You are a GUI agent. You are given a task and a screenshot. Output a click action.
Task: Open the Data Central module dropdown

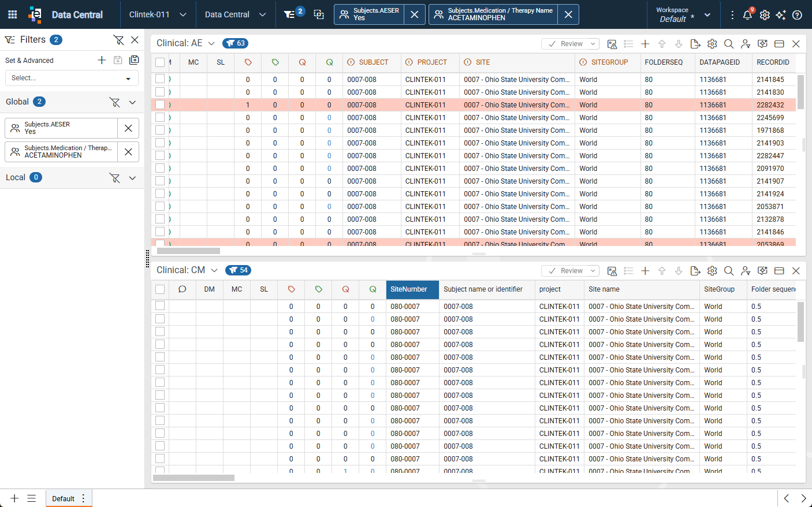pyautogui.click(x=235, y=14)
